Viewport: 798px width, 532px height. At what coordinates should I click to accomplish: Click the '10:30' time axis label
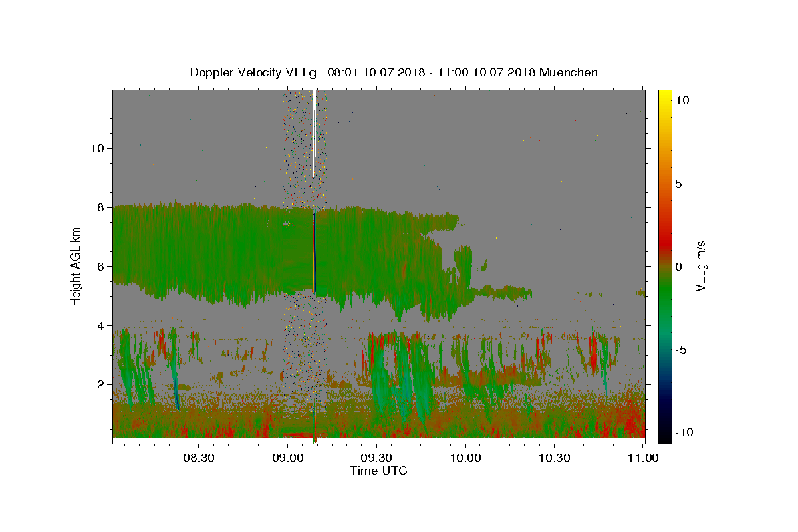point(554,458)
